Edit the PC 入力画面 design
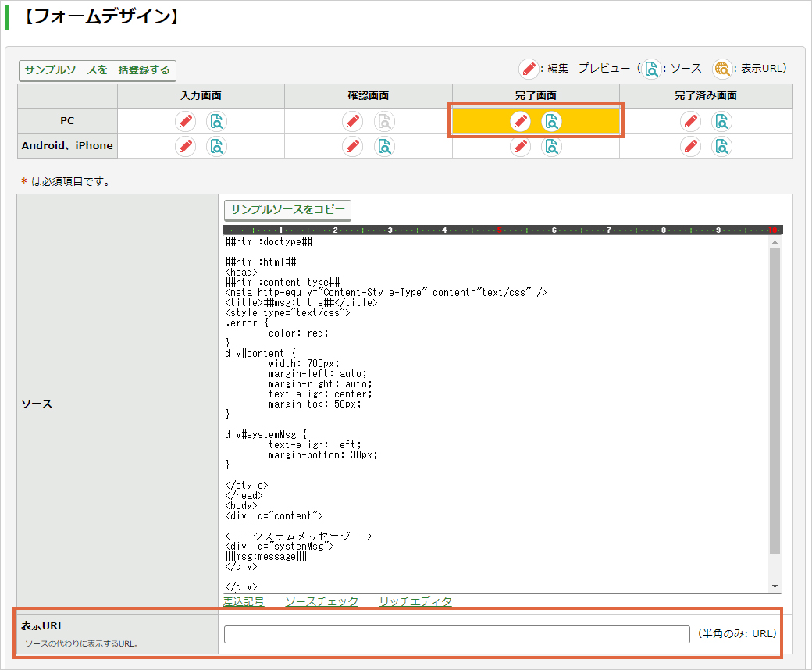Viewport: 812px width, 670px height. point(185,122)
